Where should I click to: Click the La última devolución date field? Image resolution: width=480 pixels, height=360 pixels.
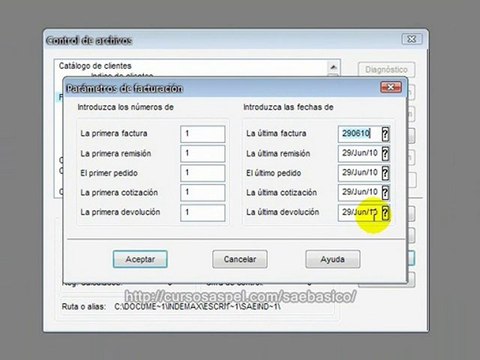click(359, 212)
